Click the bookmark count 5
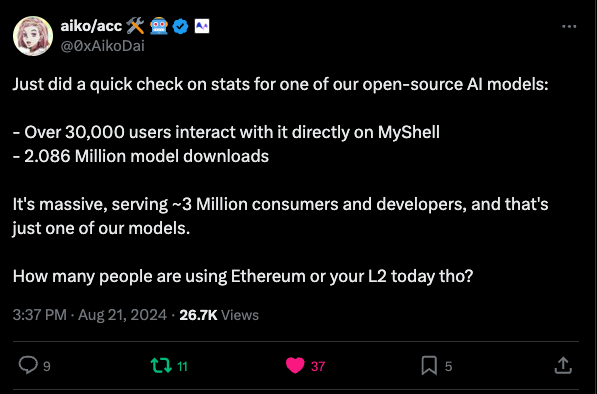The width and height of the screenshot is (597, 394). [449, 366]
